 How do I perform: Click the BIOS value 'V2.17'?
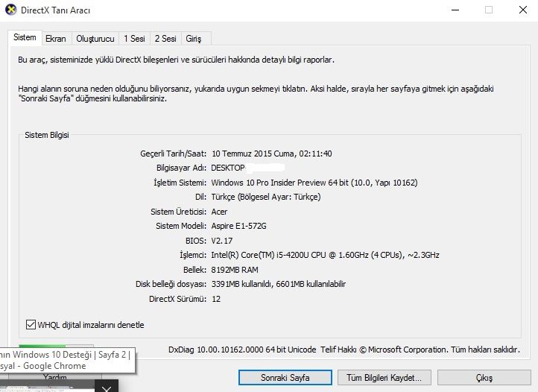pyautogui.click(x=221, y=241)
